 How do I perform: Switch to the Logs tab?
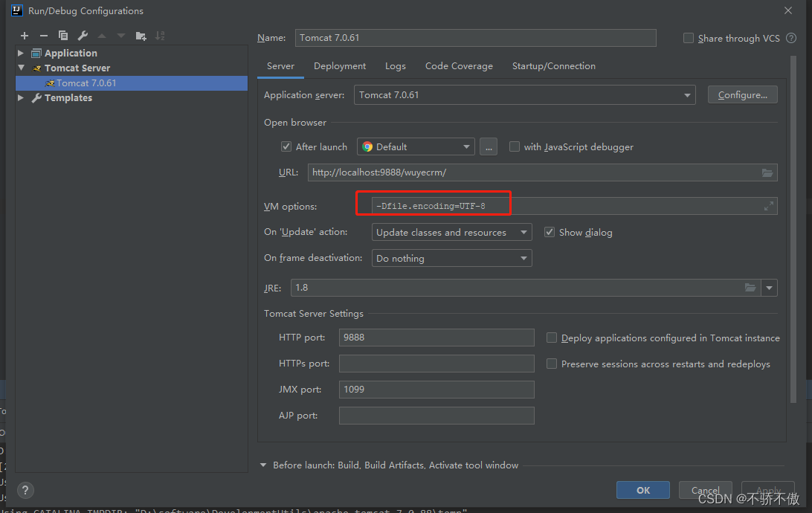tap(395, 66)
